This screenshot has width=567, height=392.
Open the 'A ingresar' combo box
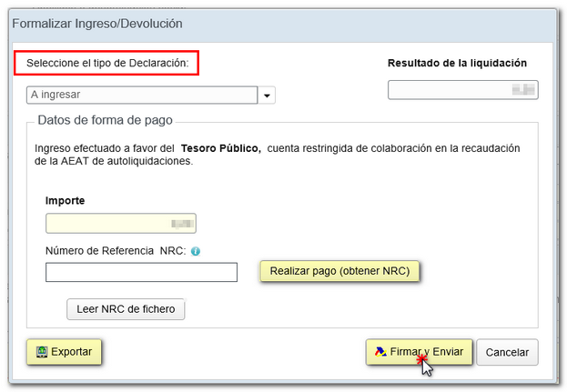pos(142,95)
